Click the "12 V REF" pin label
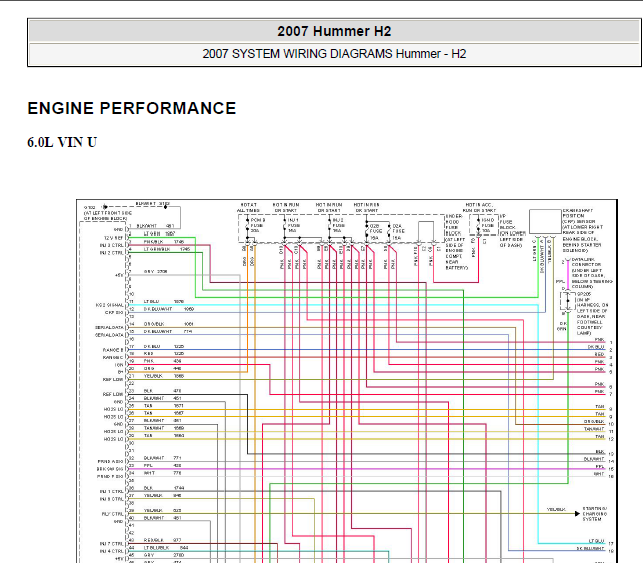 (x=114, y=238)
